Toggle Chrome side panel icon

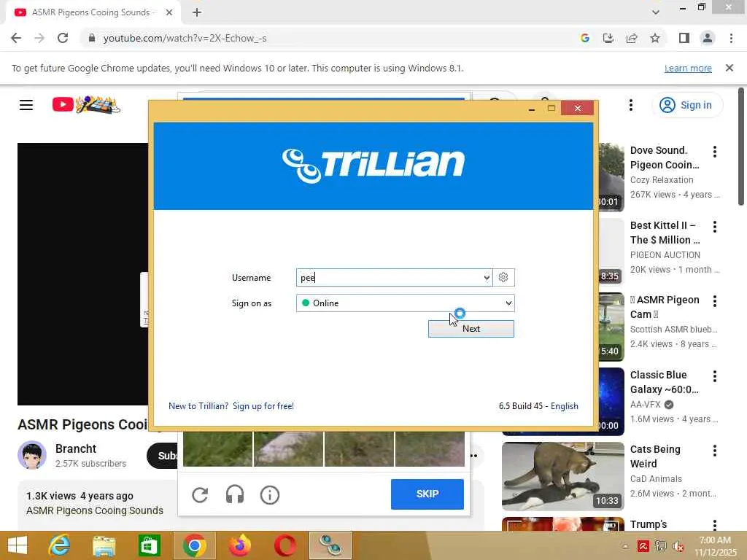(x=684, y=38)
